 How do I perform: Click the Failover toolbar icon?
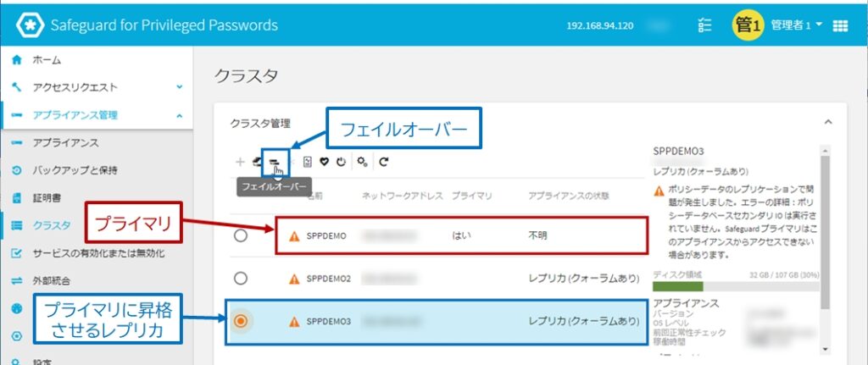(275, 162)
